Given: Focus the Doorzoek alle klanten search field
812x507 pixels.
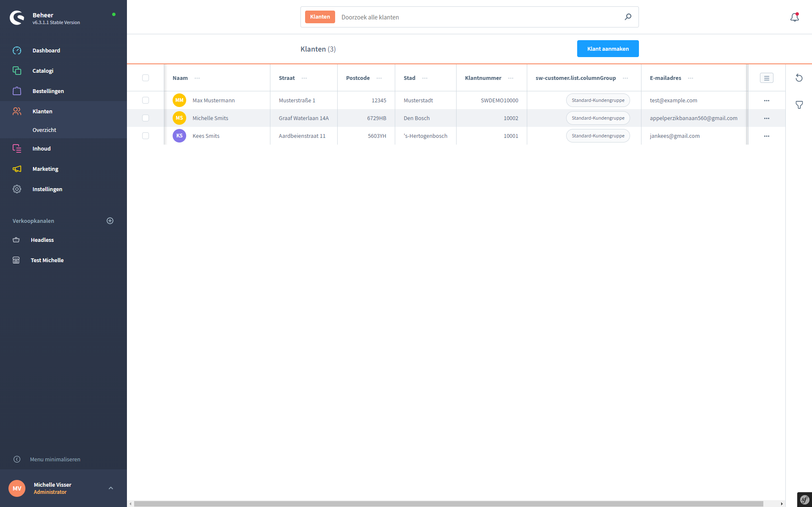Looking at the screenshot, I should (478, 17).
